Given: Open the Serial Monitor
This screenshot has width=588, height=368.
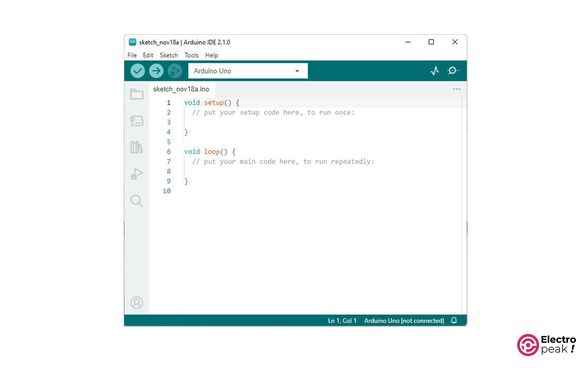Looking at the screenshot, I should tap(453, 71).
